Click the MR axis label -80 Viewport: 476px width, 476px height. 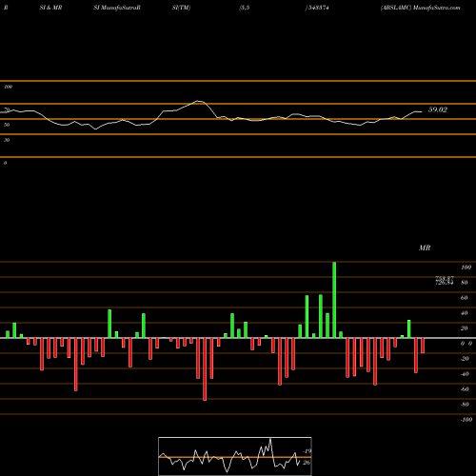[x=465, y=405]
